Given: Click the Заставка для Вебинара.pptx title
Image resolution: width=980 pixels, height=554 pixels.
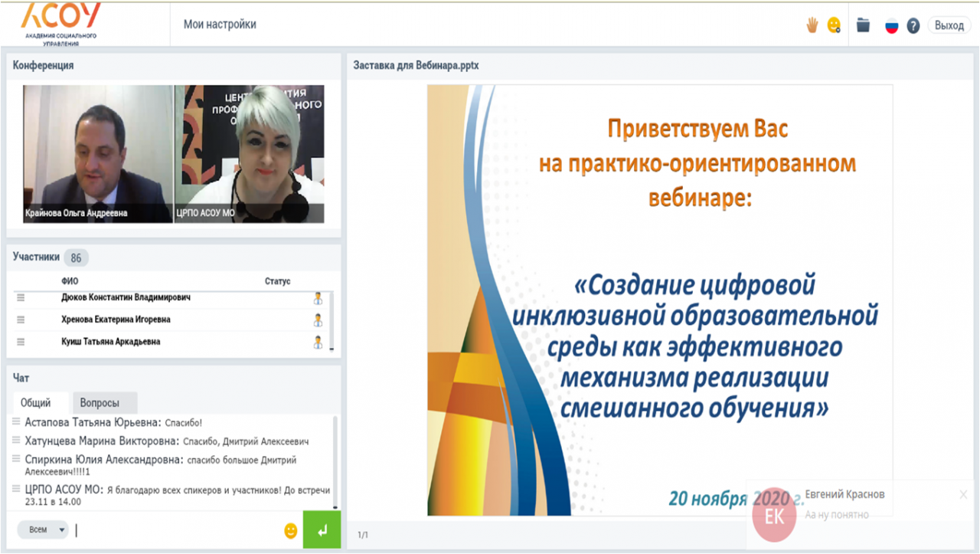Looking at the screenshot, I should coord(416,66).
